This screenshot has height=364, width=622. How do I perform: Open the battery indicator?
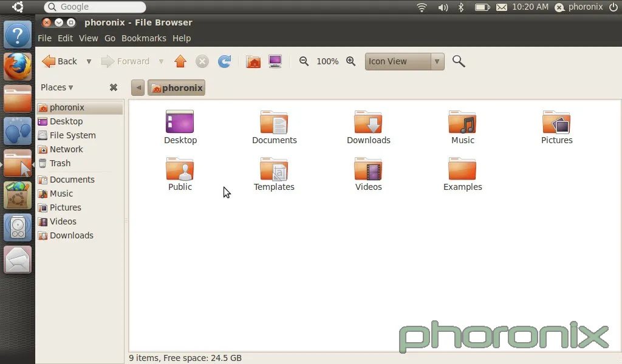click(482, 7)
